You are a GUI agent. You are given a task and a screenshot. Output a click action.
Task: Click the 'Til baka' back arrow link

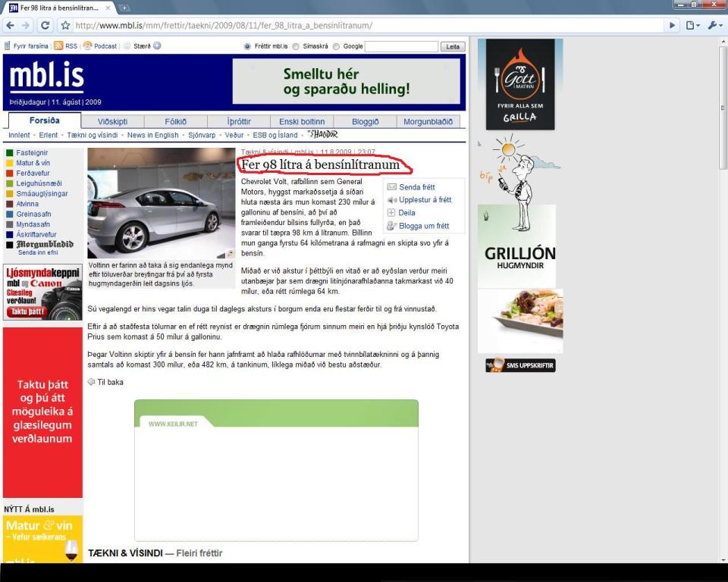[105, 382]
